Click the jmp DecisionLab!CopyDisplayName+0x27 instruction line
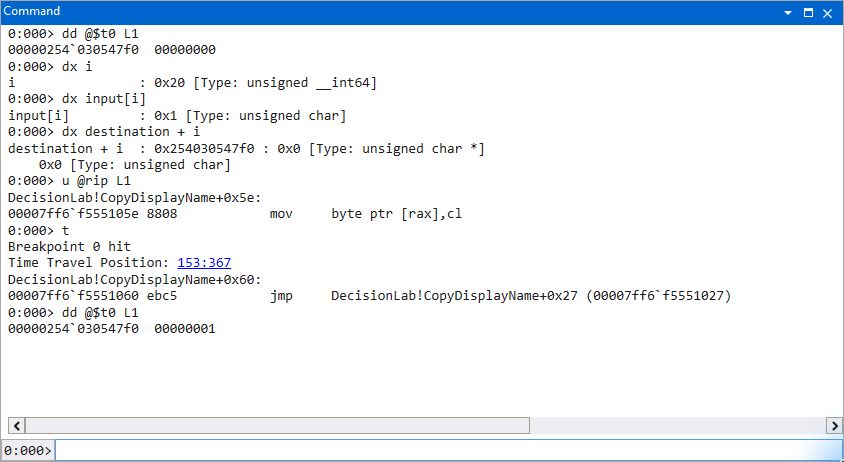The width and height of the screenshot is (844, 462). (369, 296)
